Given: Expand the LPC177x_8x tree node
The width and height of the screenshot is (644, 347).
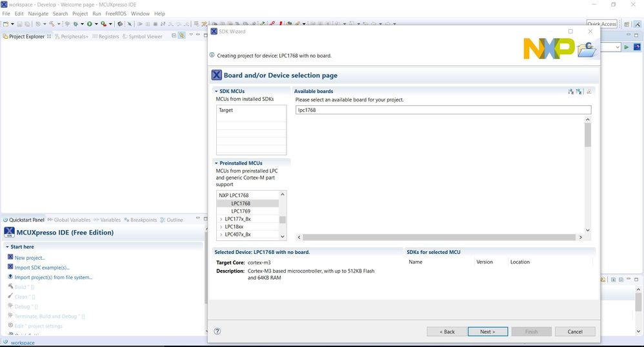Looking at the screenshot, I should (x=221, y=219).
